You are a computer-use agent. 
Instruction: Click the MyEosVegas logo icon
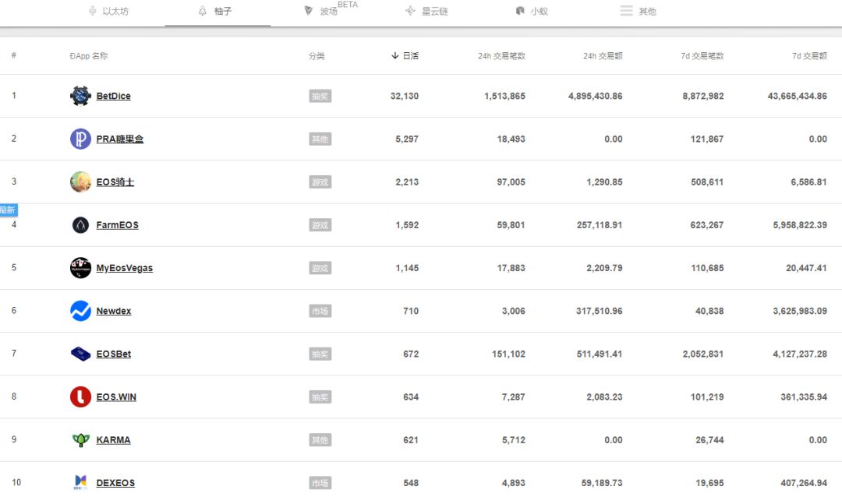(x=80, y=268)
